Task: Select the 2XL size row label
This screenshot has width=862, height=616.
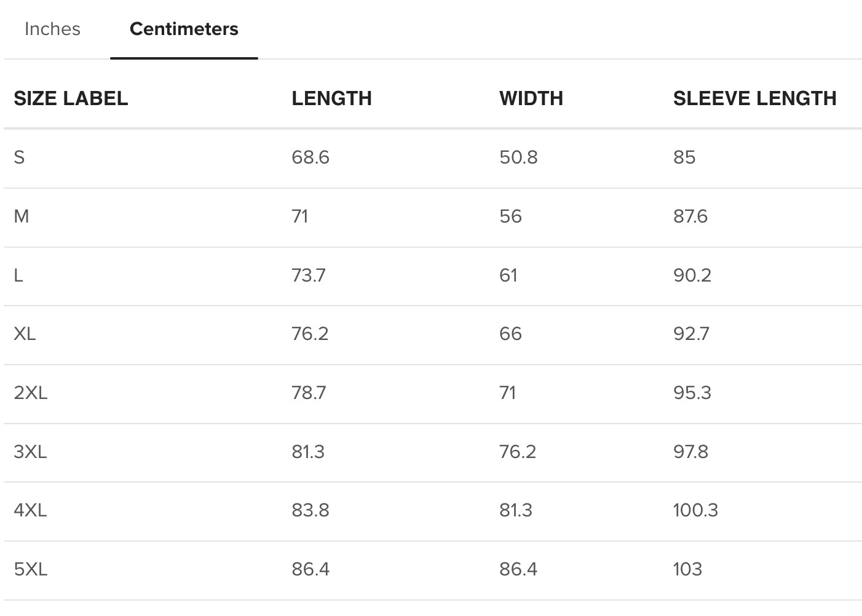Action: (31, 393)
